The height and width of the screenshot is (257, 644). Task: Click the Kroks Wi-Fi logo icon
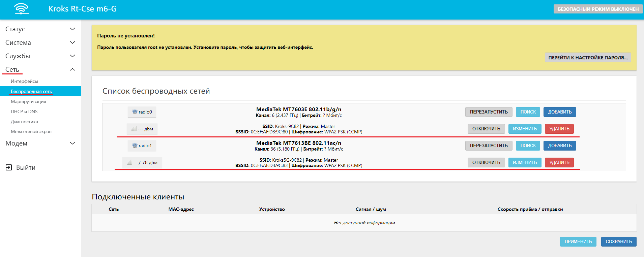22,9
